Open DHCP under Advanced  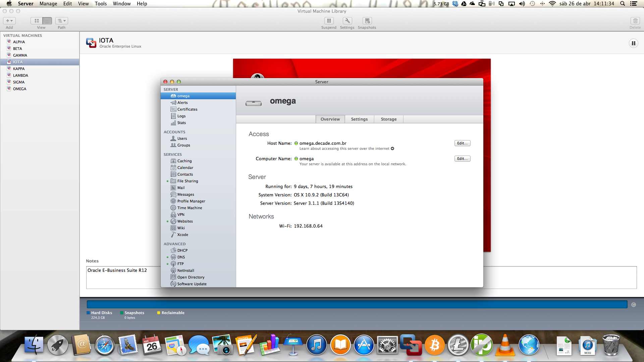198,250
